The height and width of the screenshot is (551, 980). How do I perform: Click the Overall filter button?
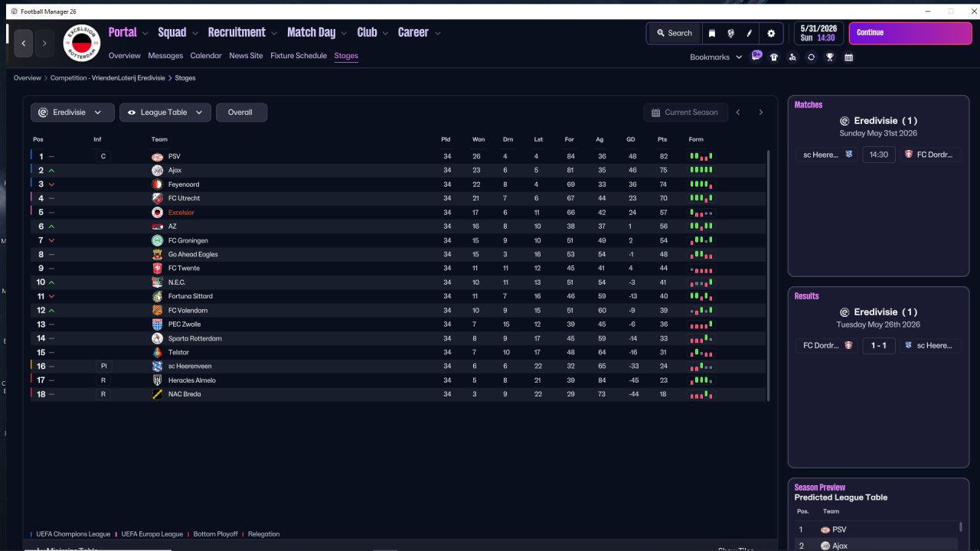(x=241, y=112)
